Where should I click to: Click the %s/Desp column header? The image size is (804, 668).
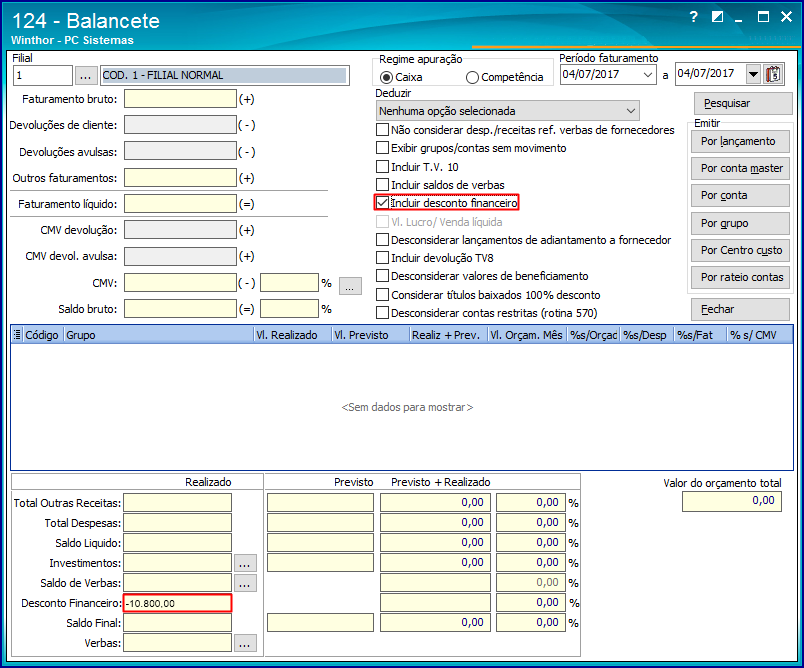coord(646,335)
